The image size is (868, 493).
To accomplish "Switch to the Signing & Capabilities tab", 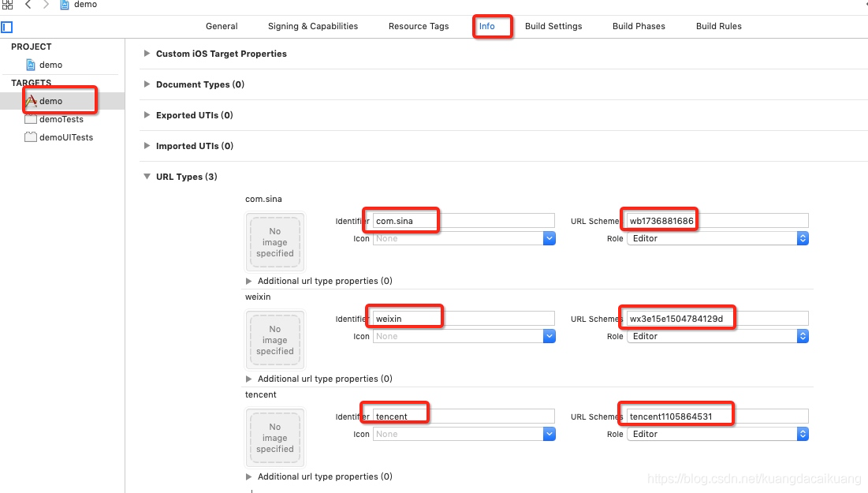I will (x=313, y=26).
